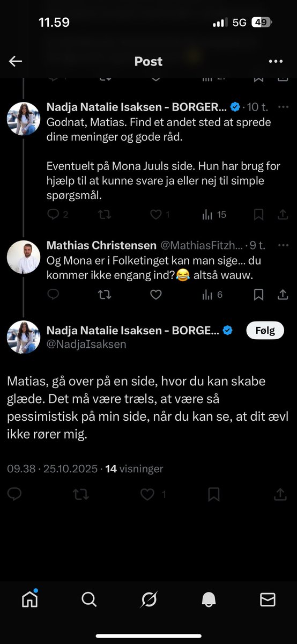
Task: Open the Home tab in bottom bar
Action: pyautogui.click(x=30, y=599)
